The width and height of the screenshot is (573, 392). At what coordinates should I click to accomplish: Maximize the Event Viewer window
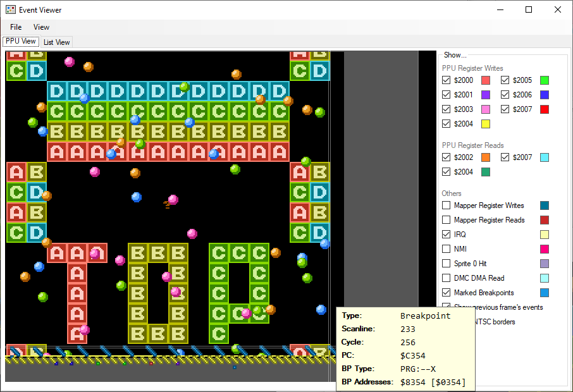coord(529,10)
